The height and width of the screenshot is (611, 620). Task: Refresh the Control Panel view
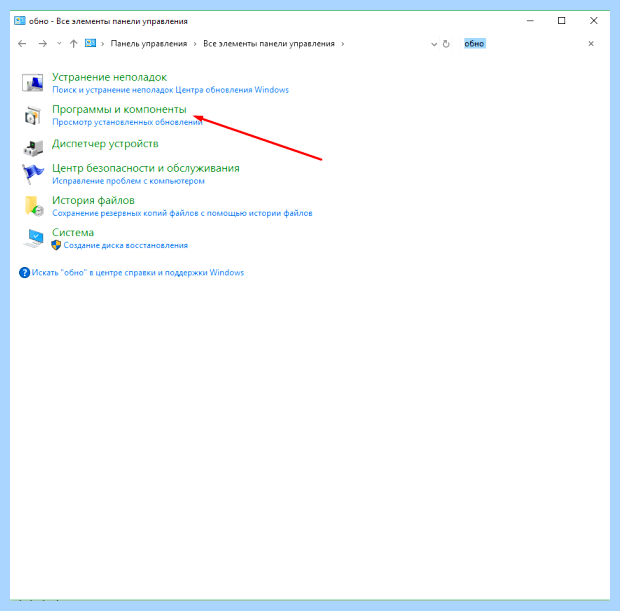446,44
